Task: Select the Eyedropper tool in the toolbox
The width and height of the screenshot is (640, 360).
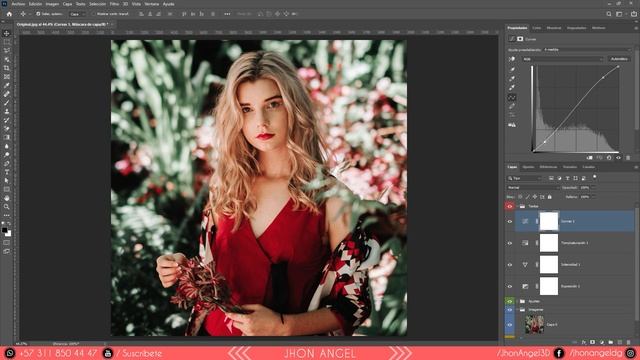Action: point(7,85)
